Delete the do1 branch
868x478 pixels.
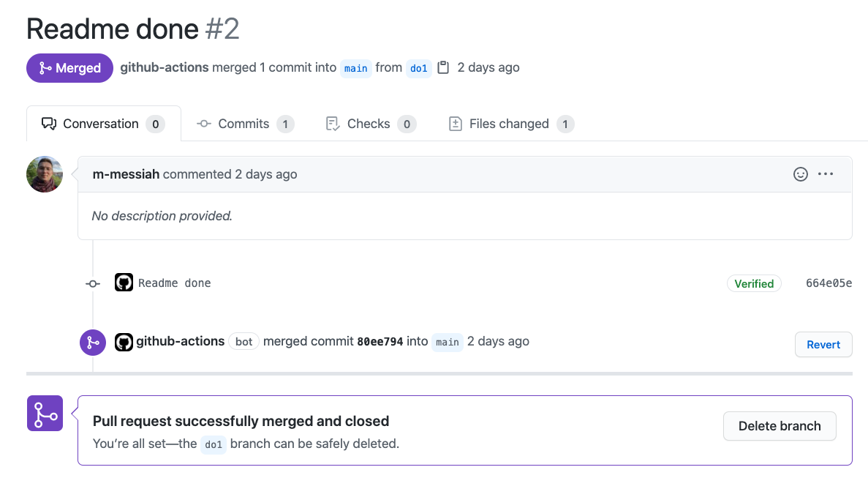pos(780,426)
